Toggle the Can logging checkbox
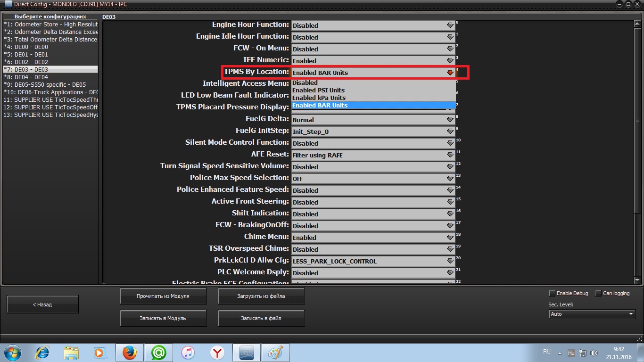The width and height of the screenshot is (644, 362). (x=598, y=293)
